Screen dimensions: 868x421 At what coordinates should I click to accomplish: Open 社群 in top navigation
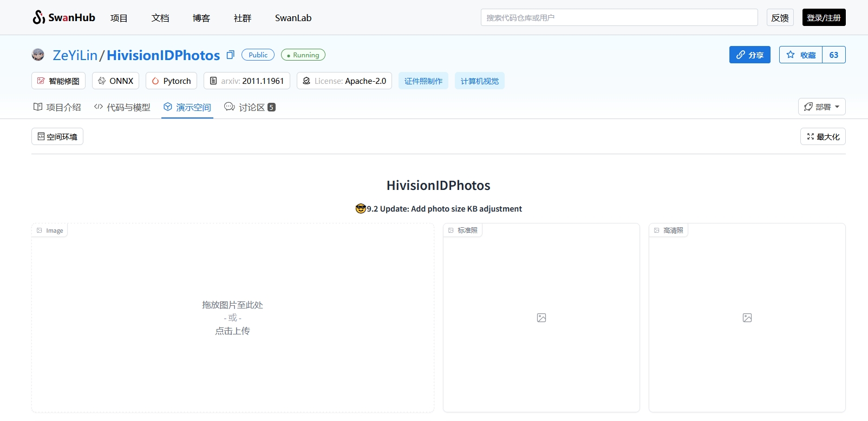243,18
